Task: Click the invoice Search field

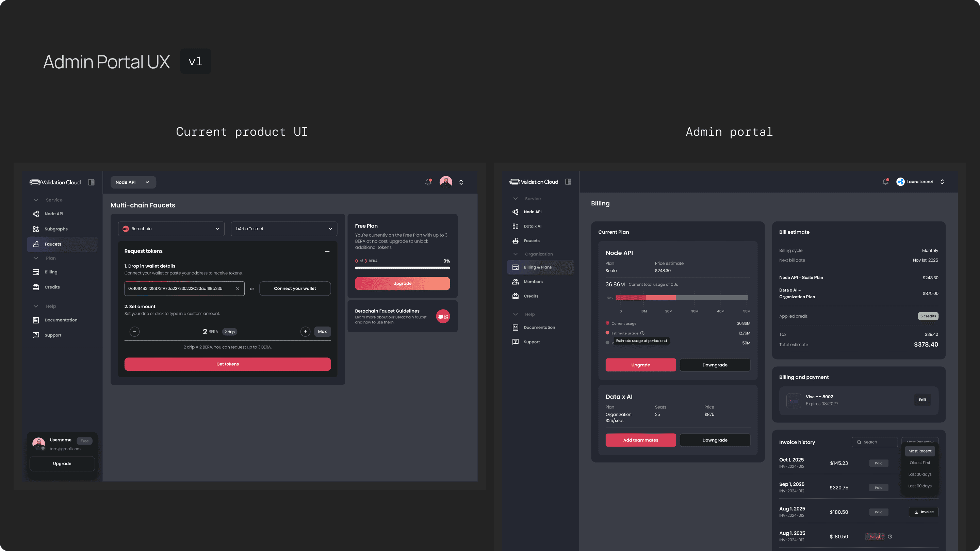Action: coord(874,442)
